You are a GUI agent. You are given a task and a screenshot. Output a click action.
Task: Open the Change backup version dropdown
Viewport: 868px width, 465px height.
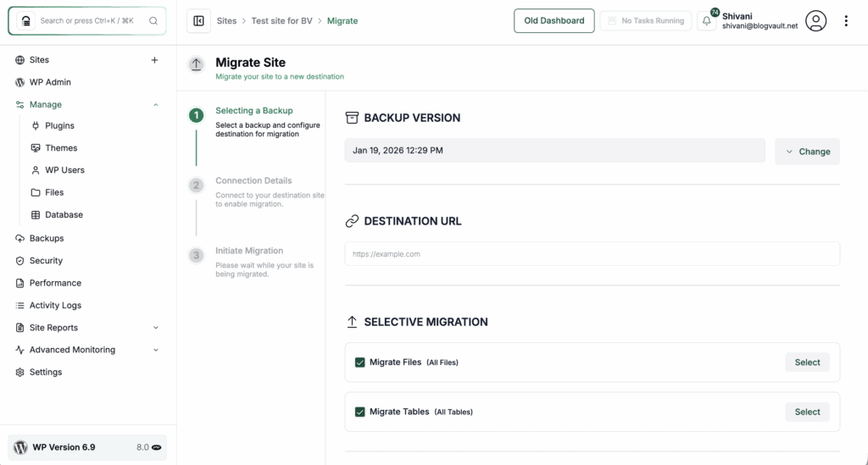(x=807, y=152)
